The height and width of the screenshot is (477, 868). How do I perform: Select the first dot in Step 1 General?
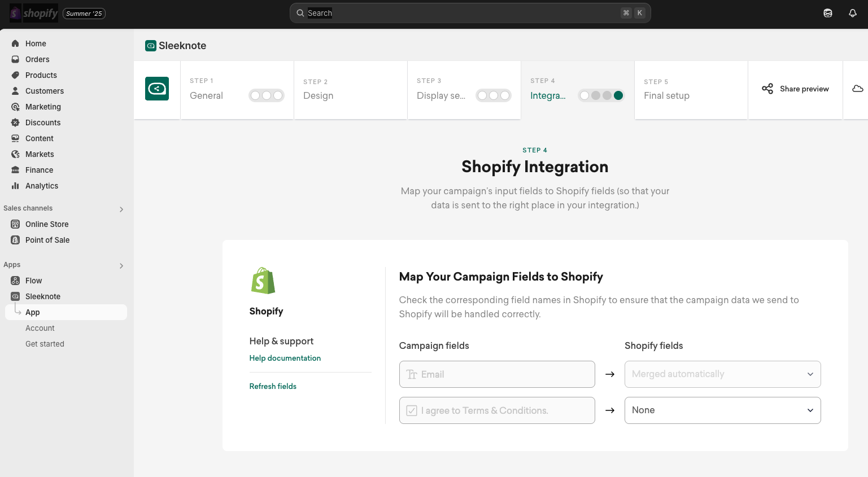pos(255,95)
